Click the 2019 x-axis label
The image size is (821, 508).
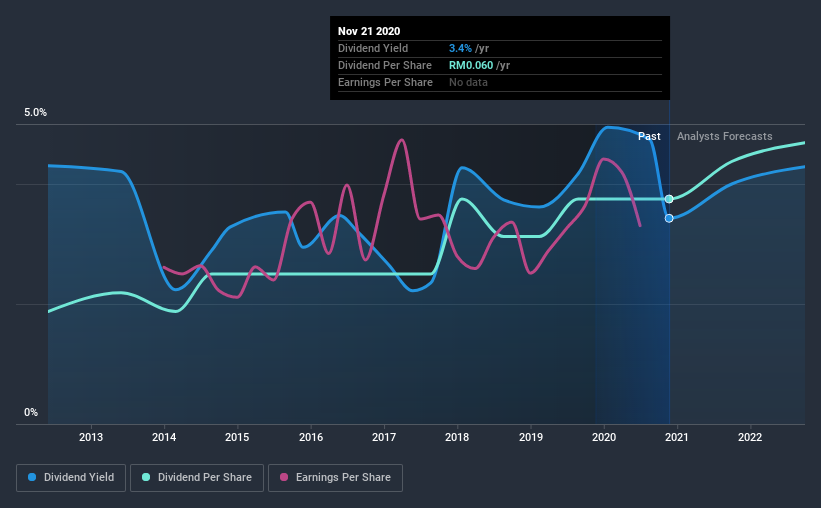pos(531,437)
